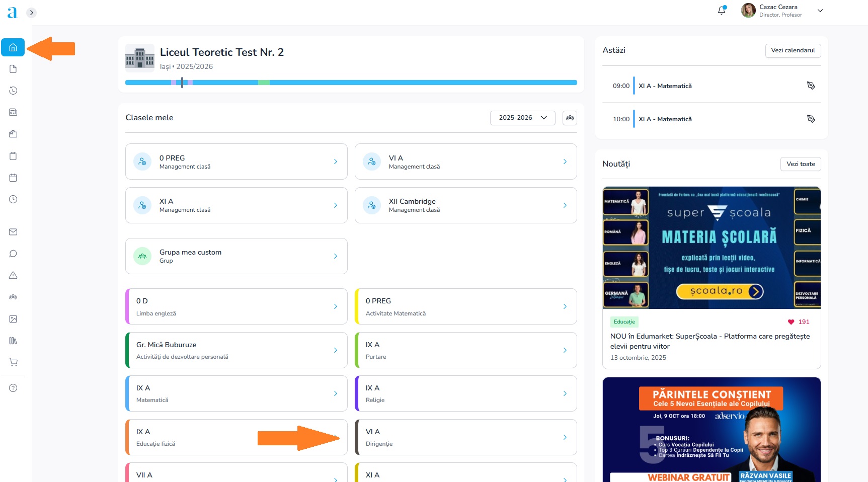This screenshot has height=482, width=868.
Task: Click the group icon next to year selector
Action: tap(570, 118)
